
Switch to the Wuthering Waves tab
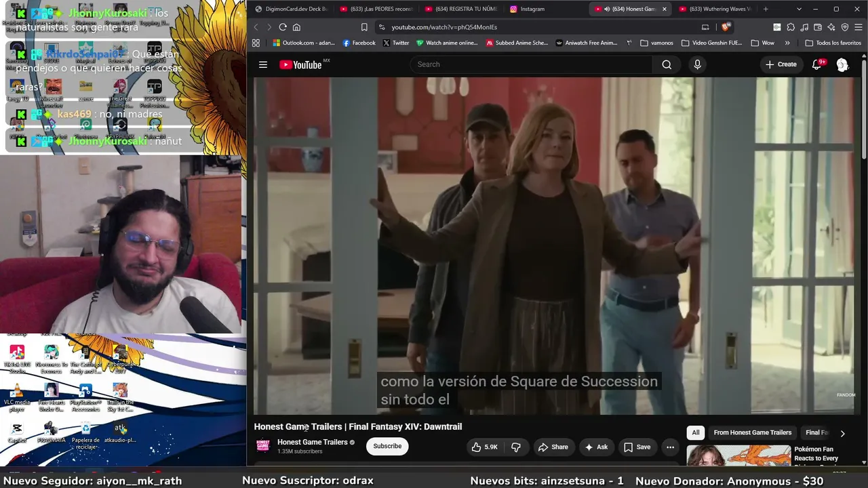pos(715,9)
